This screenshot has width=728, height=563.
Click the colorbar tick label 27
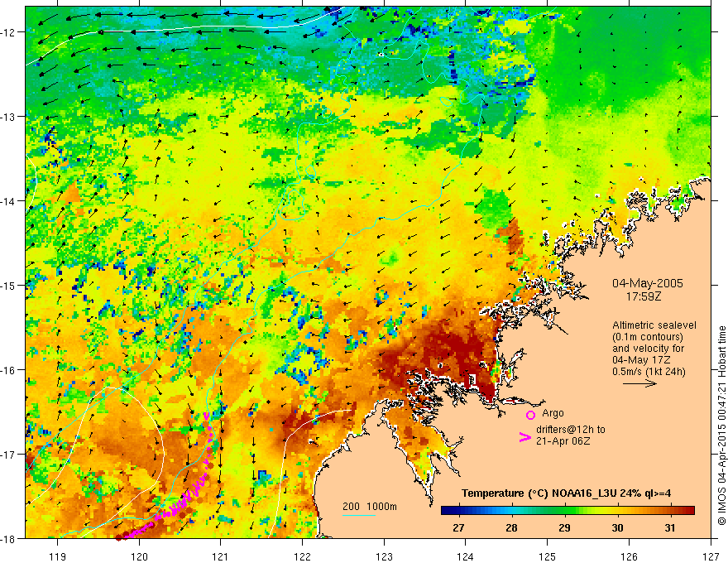[x=458, y=527]
